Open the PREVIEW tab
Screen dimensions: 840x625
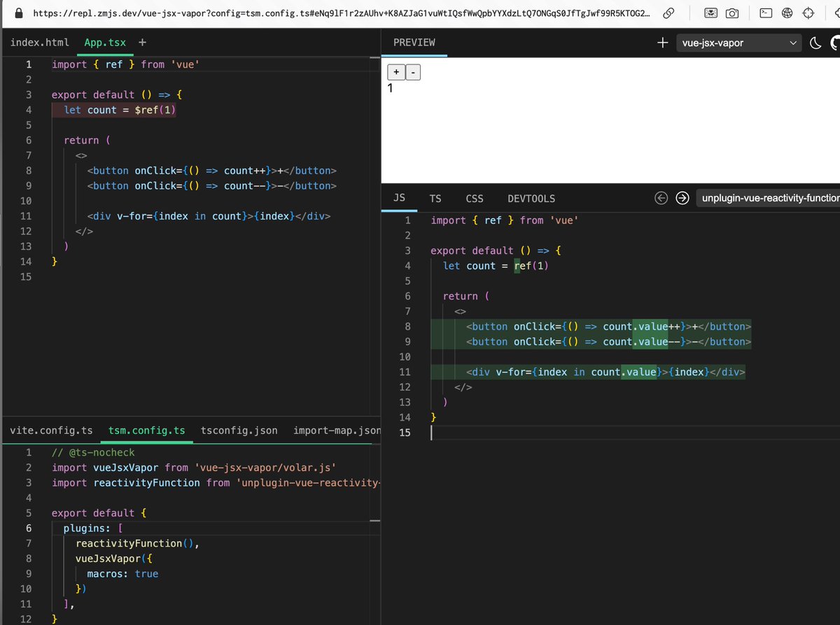click(414, 42)
